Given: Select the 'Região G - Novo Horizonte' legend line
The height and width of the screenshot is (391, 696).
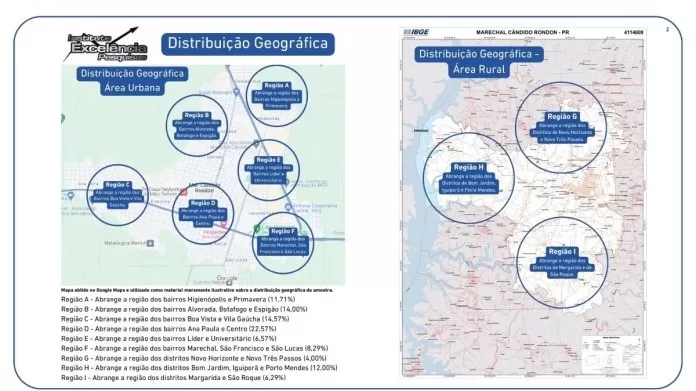Looking at the screenshot, I should [194, 358].
